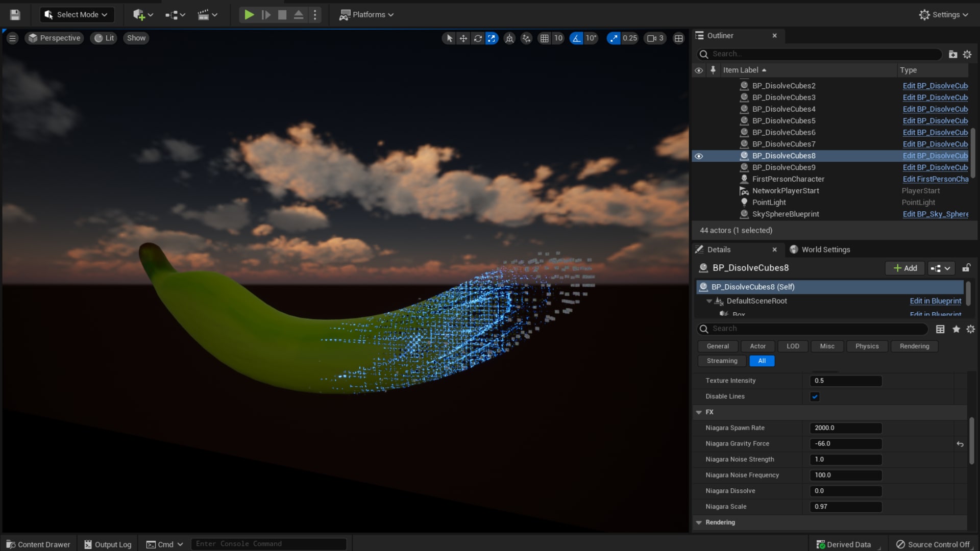Collapse the FX section
The image size is (980, 551).
click(699, 412)
